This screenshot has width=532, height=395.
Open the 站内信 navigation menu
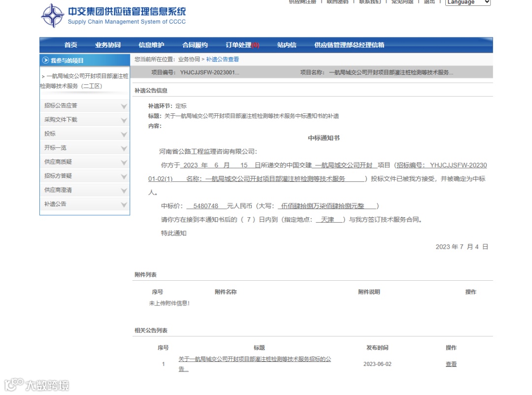pos(287,45)
